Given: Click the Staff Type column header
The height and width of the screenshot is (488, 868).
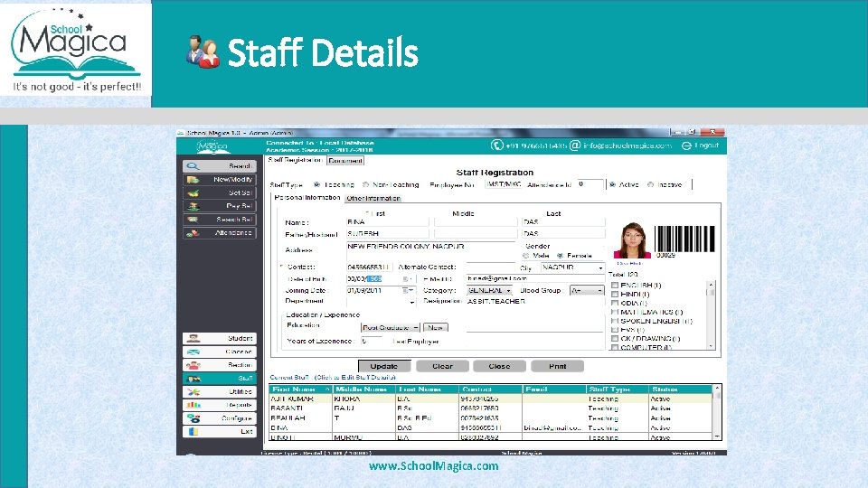Looking at the screenshot, I should tap(618, 389).
